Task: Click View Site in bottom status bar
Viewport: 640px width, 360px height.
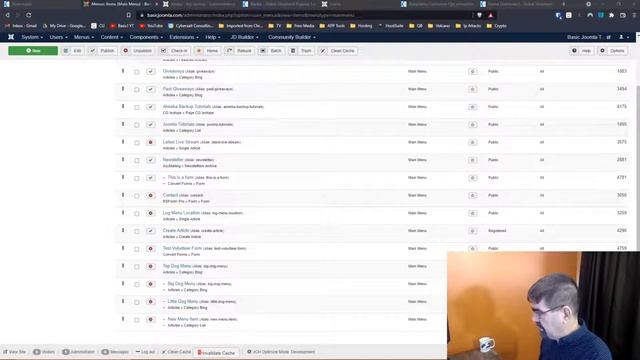Action: tap(15, 352)
